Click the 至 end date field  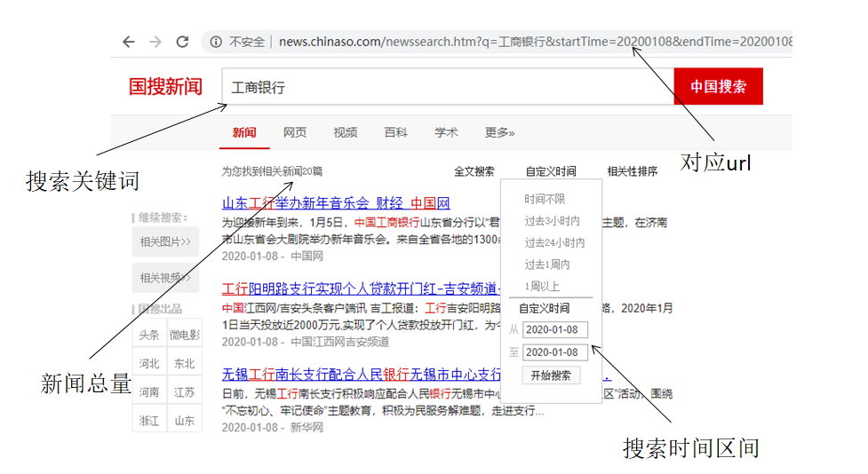click(x=554, y=352)
